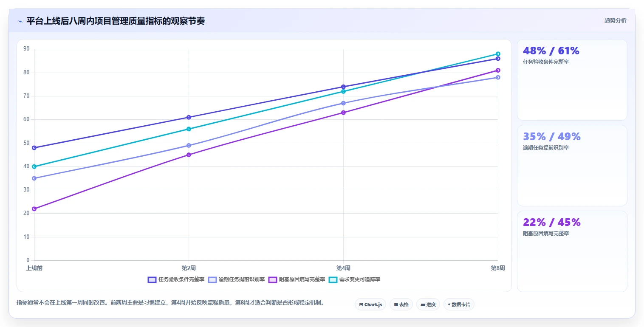The image size is (644, 327).
Task: Click the 0 y-axis tick label
Action: coord(28,260)
